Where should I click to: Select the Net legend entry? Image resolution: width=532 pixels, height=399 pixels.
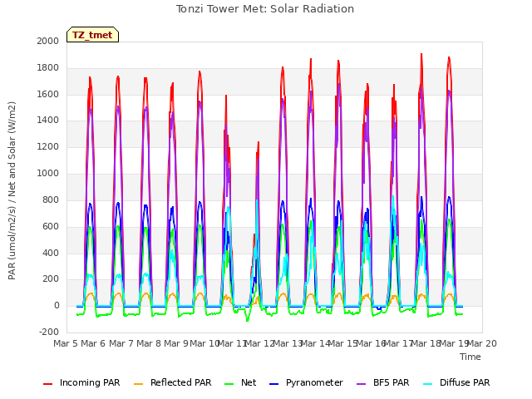click(x=240, y=382)
